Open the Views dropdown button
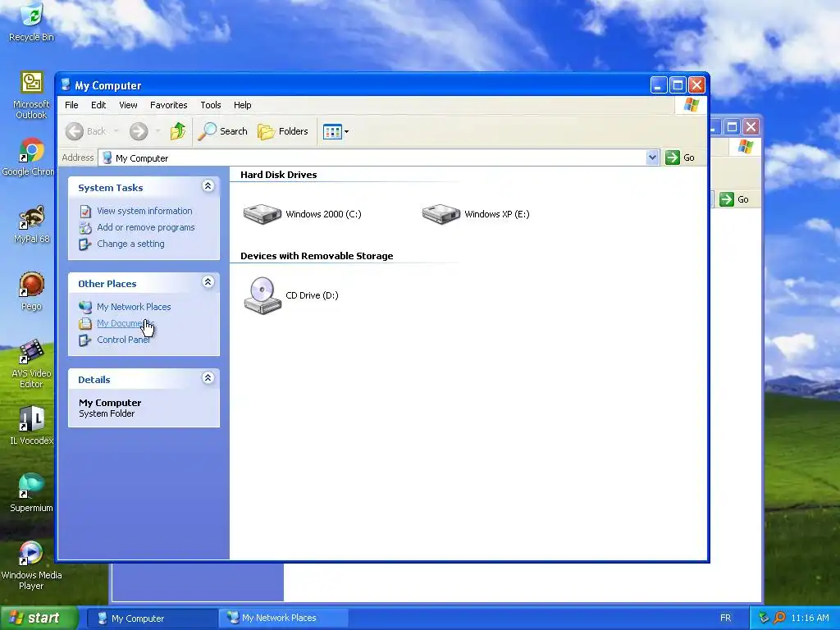The height and width of the screenshot is (630, 840). [x=336, y=131]
